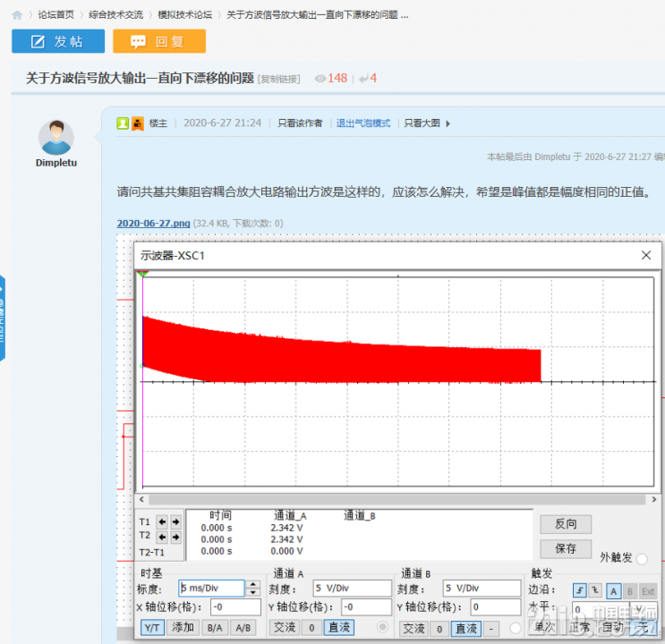Set channel B coupling to 0
The width and height of the screenshot is (665, 644).
tap(439, 628)
